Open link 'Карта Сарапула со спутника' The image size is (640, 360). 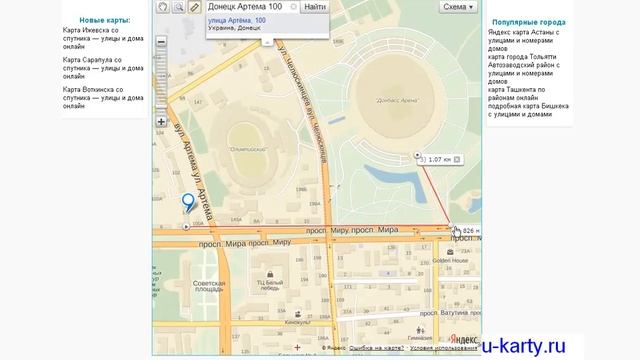(103, 68)
